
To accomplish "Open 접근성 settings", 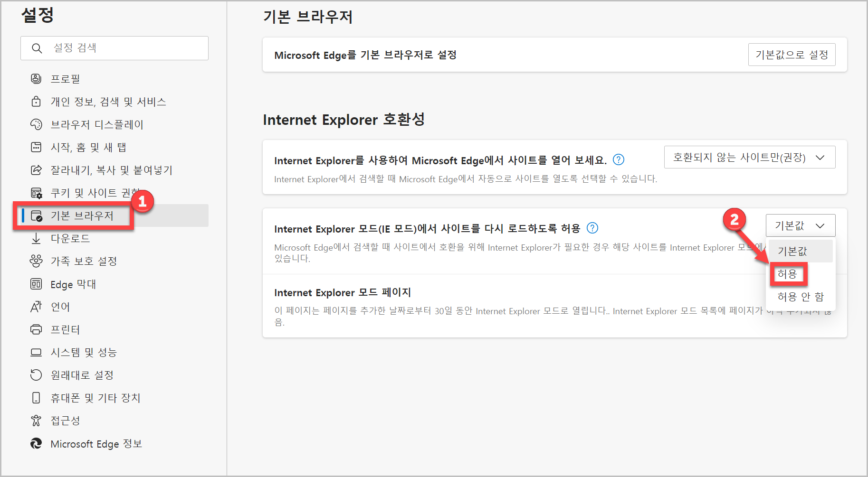I will (x=114, y=421).
